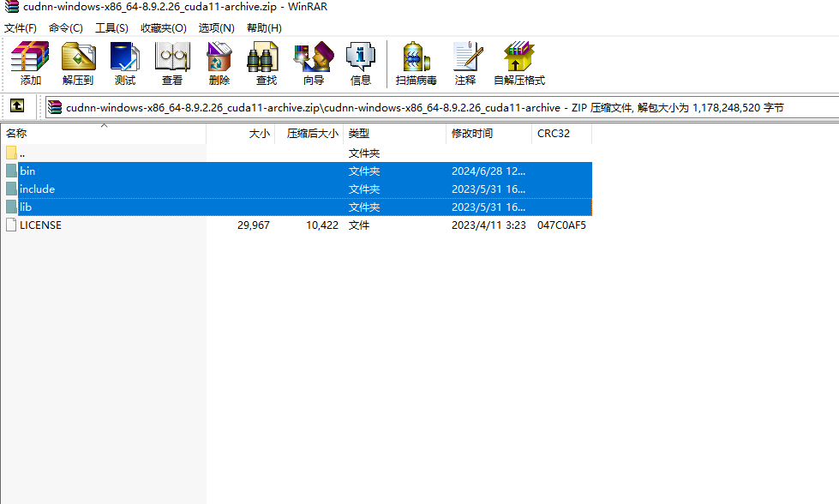
Task: Click the bin folder icon
Action: pyautogui.click(x=11, y=171)
